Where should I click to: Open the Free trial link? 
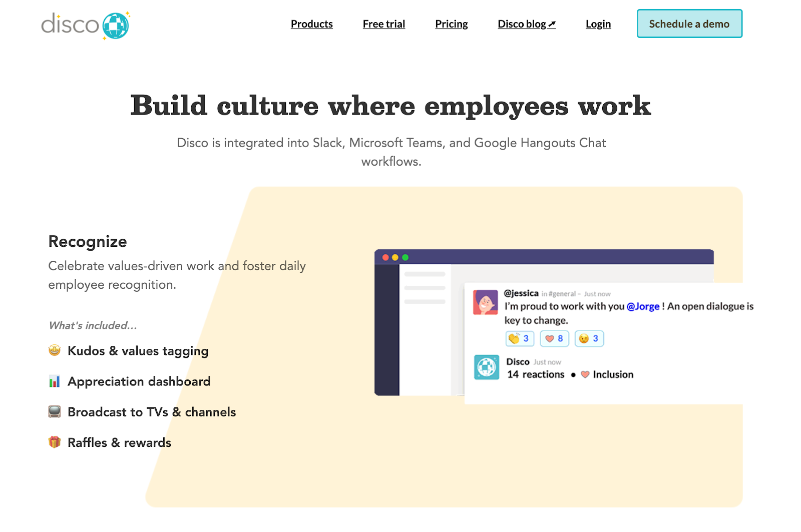click(383, 24)
